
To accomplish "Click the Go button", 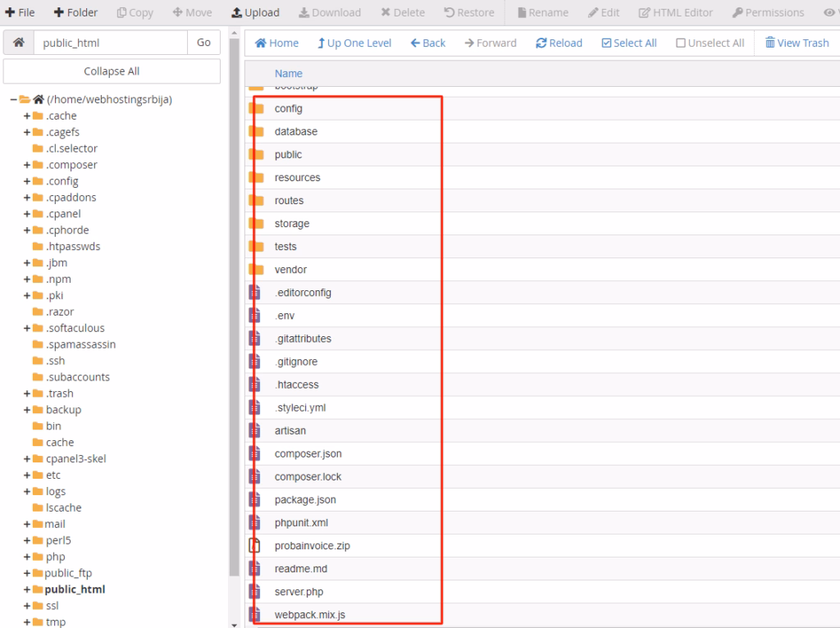I will click(x=203, y=43).
